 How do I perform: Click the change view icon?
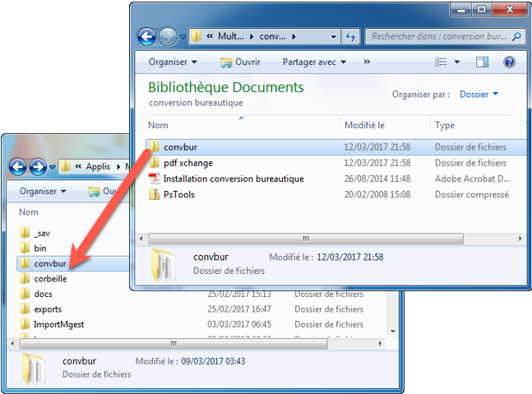(441, 63)
